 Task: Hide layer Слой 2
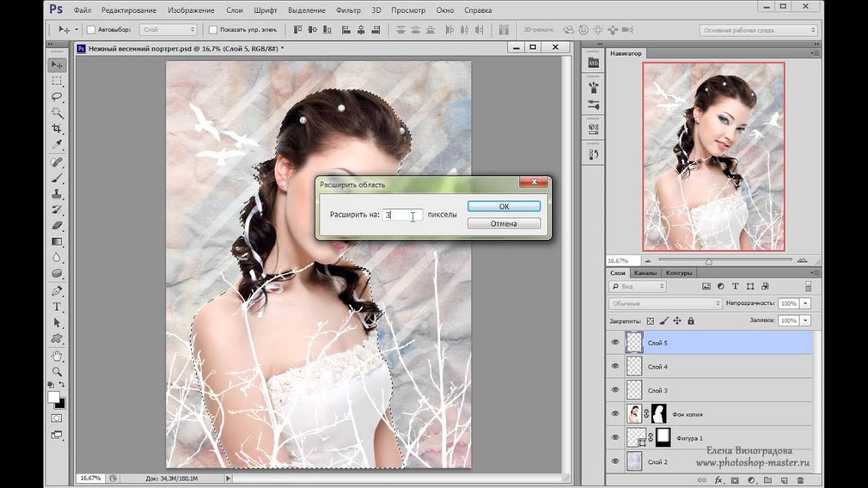click(x=615, y=462)
